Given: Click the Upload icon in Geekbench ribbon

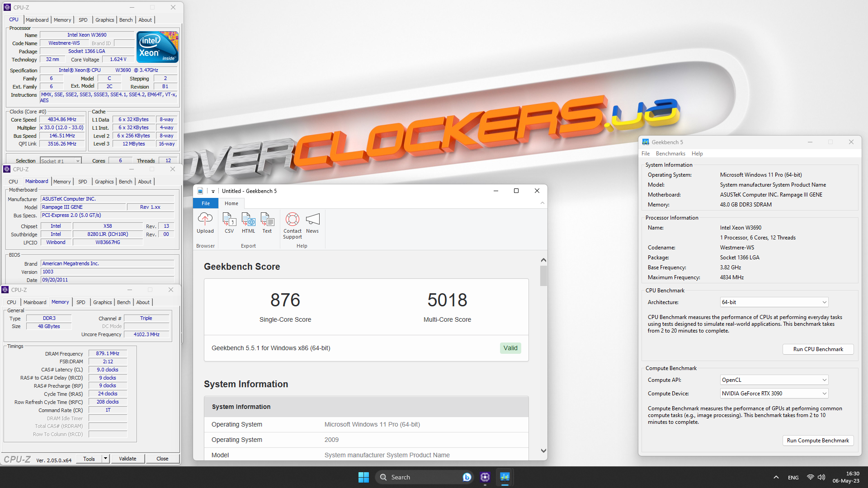Looking at the screenshot, I should (205, 223).
